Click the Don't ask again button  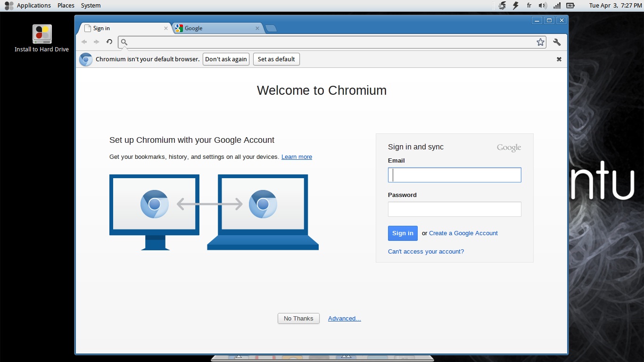226,59
